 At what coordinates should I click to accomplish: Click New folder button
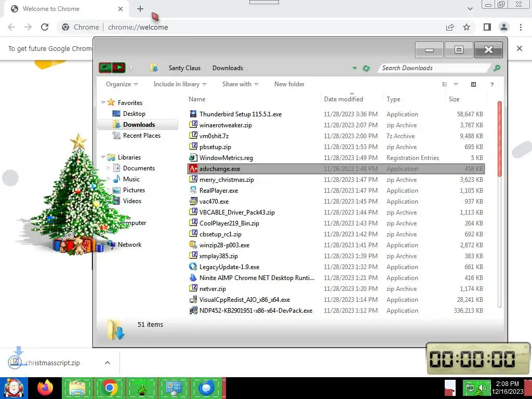289,84
